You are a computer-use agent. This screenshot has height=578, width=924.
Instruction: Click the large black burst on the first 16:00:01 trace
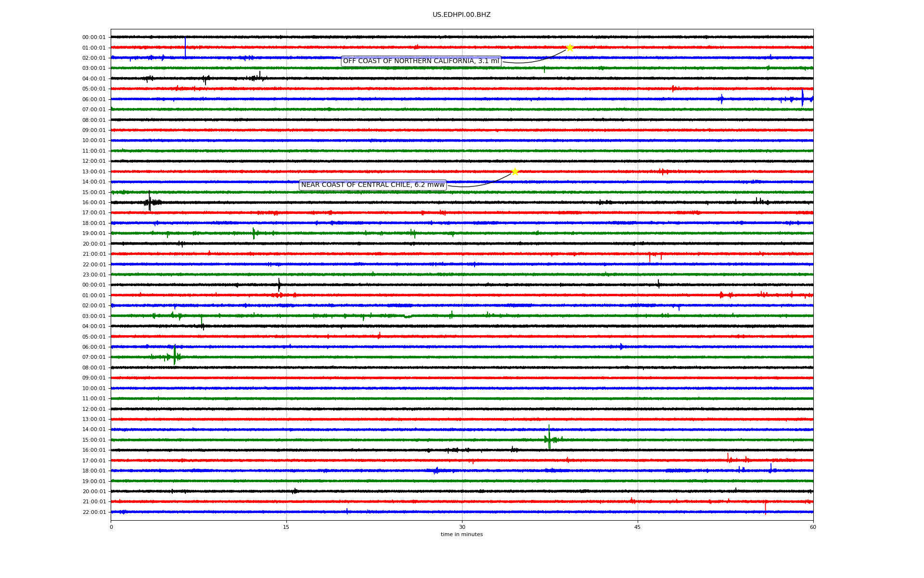150,202
